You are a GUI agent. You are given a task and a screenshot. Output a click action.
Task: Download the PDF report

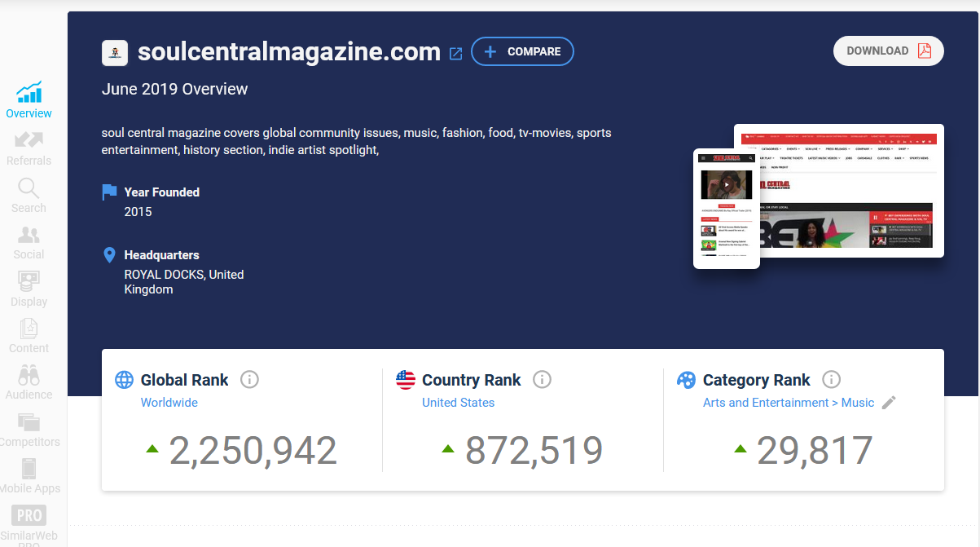[x=889, y=51]
